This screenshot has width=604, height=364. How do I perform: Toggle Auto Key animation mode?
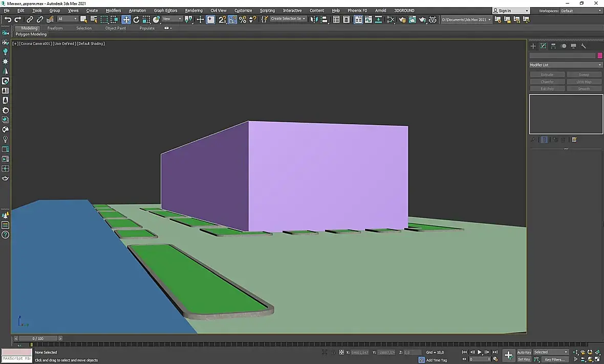(x=524, y=352)
